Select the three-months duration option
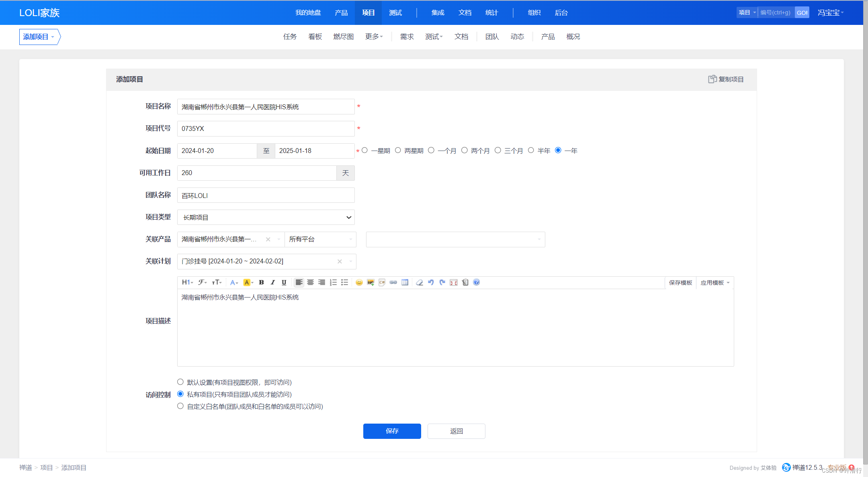 [x=498, y=150]
